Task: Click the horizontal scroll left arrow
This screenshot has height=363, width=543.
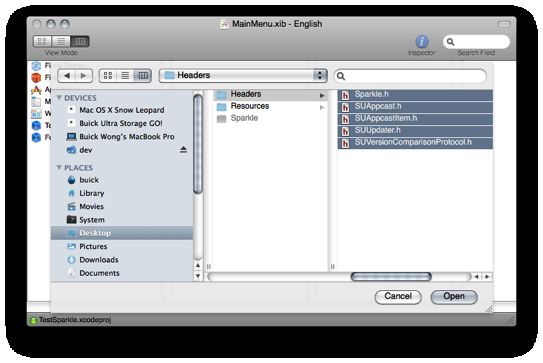Action: click(x=477, y=276)
